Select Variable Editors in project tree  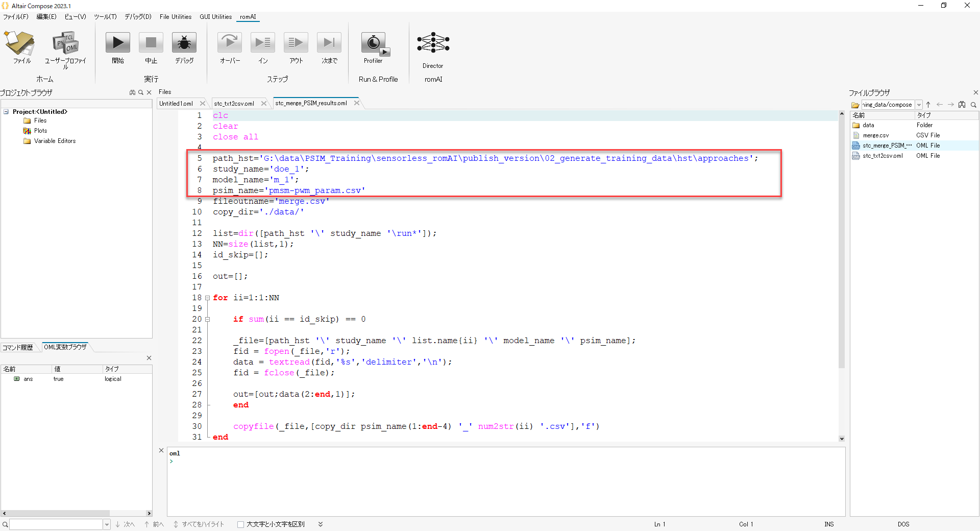coord(50,141)
